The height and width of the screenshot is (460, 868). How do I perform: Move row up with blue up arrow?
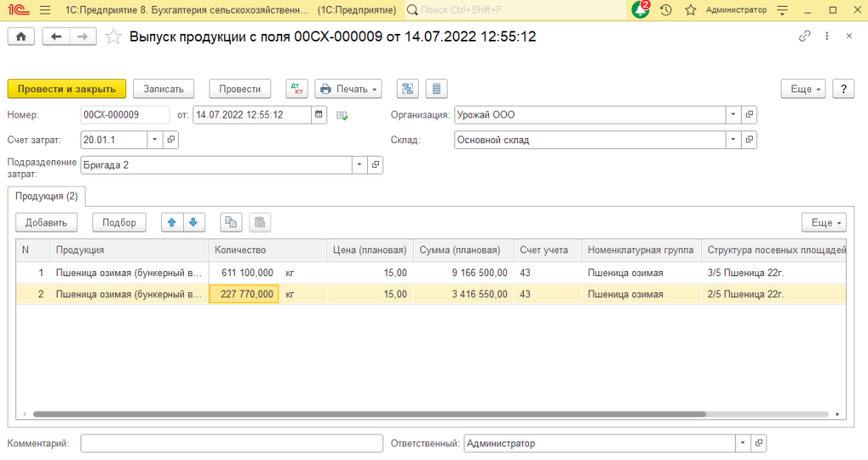click(172, 222)
